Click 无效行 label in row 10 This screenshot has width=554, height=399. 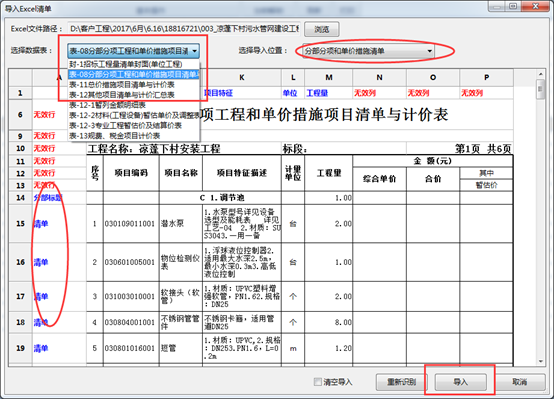coord(44,148)
